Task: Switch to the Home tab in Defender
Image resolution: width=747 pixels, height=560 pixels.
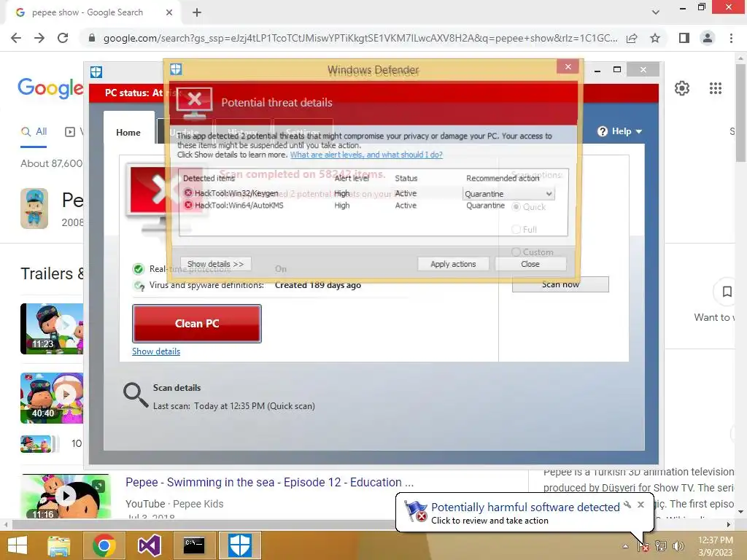Action: tap(128, 133)
